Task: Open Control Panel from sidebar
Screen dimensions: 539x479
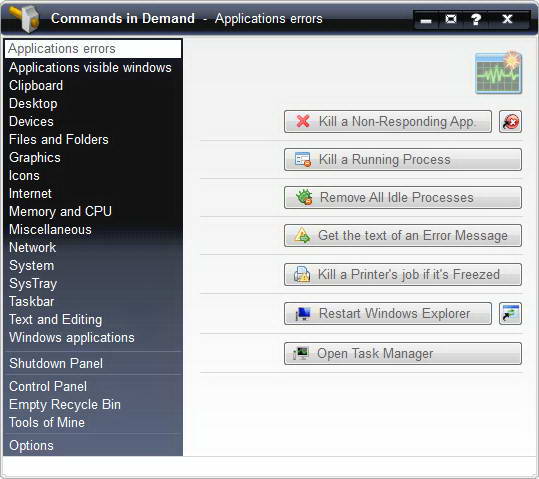Action: tap(93, 387)
